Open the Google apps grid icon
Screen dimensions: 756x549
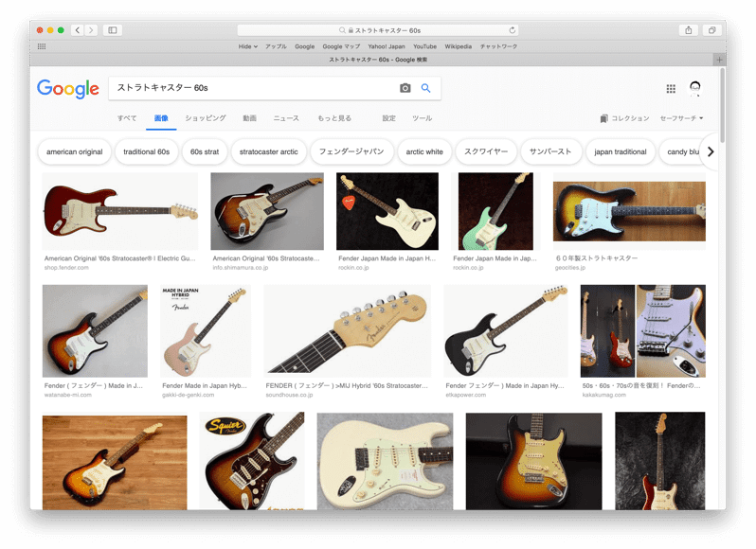pyautogui.click(x=671, y=89)
